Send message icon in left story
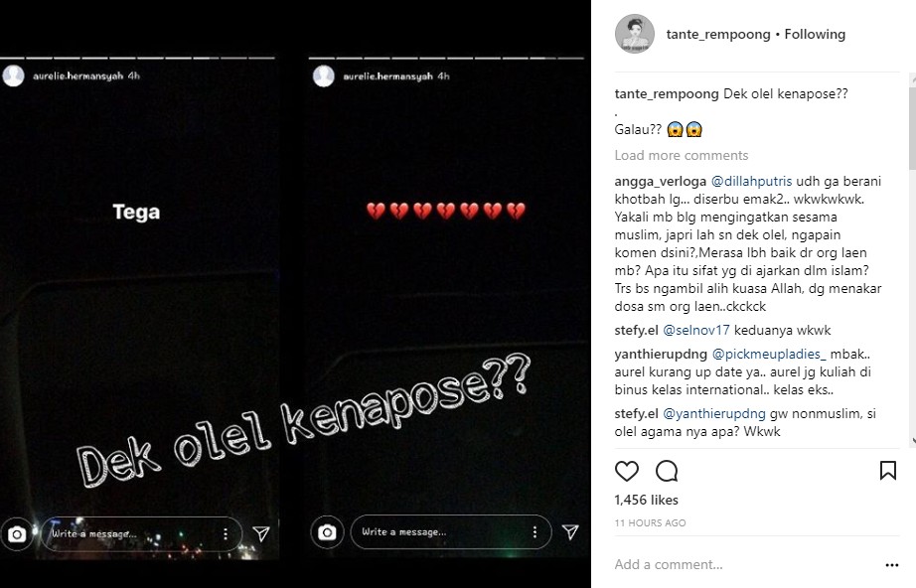The height and width of the screenshot is (588, 916). click(261, 533)
